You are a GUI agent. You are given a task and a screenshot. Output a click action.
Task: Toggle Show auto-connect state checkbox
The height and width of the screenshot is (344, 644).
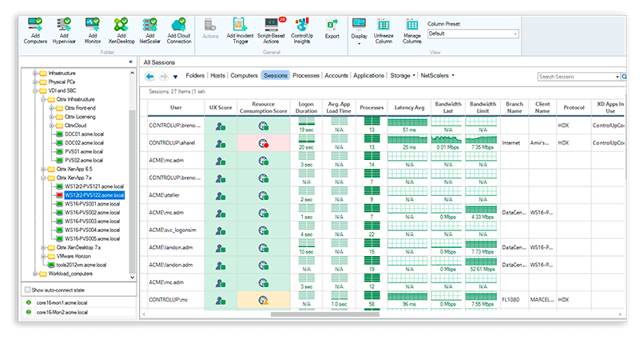tap(27, 290)
